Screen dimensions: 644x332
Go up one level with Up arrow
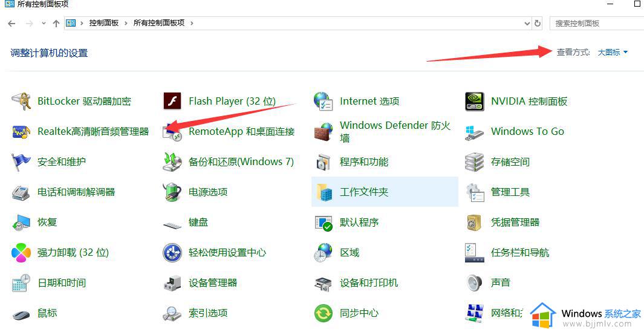pyautogui.click(x=56, y=24)
